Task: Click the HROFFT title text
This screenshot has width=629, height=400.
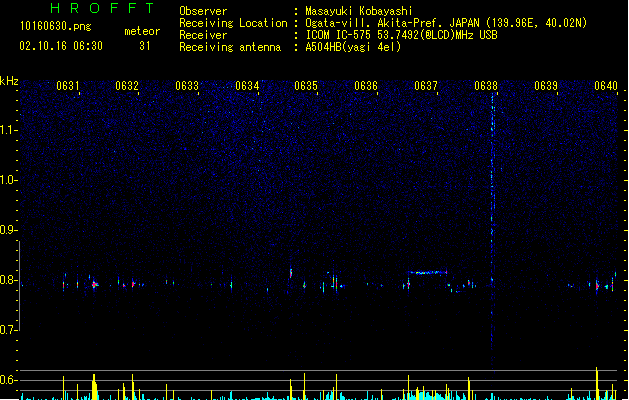Action: pos(103,8)
